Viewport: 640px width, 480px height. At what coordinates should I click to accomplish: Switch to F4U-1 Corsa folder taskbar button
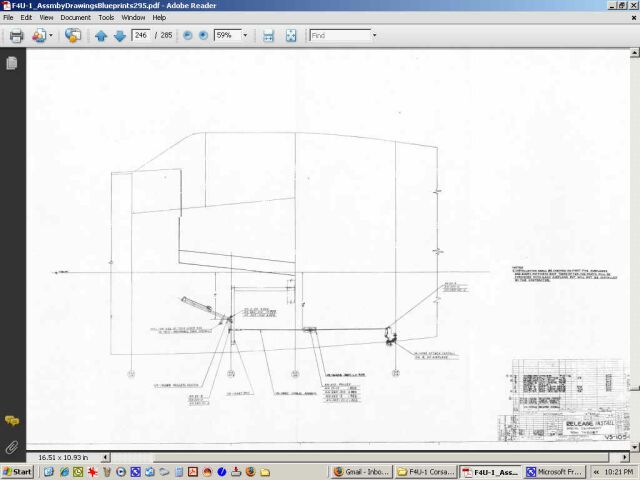click(x=426, y=472)
